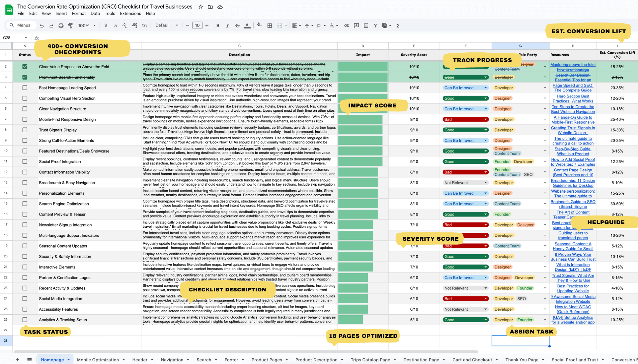Uncheck the Prominent Search Functionality checkbox

[25, 77]
